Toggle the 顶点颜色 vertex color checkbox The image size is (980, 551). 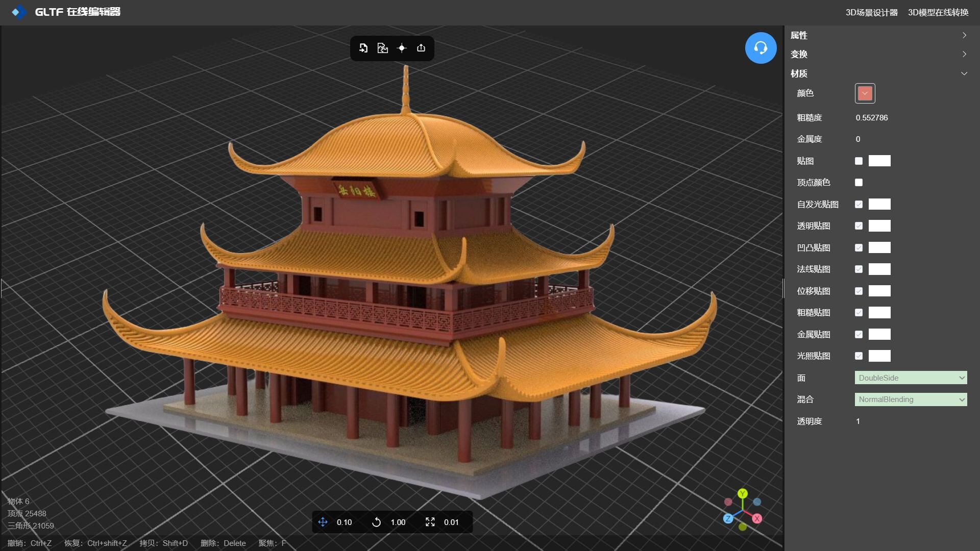pyautogui.click(x=859, y=182)
